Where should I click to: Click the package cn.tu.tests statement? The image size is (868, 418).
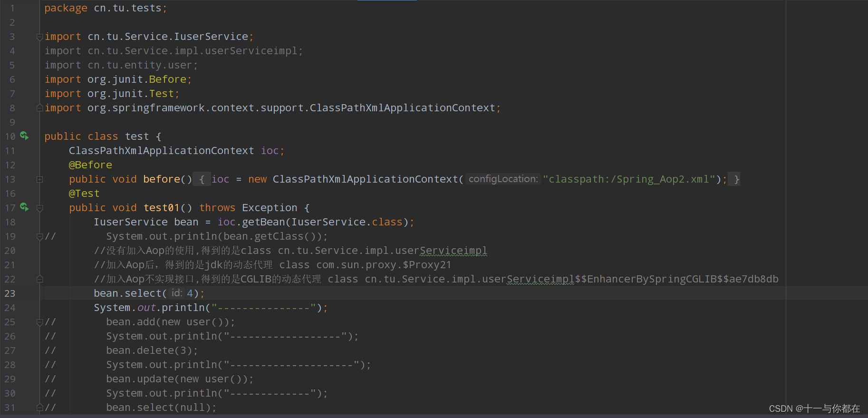click(106, 8)
